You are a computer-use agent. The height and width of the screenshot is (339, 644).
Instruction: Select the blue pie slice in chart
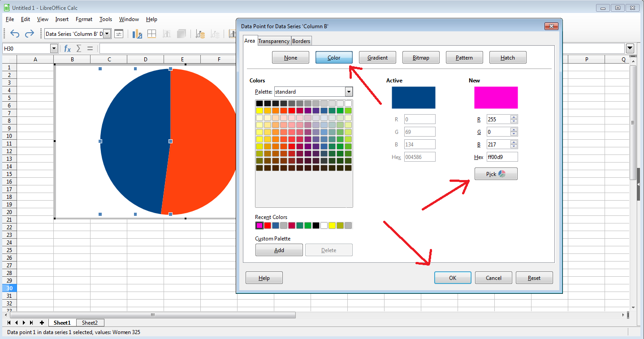click(x=134, y=142)
